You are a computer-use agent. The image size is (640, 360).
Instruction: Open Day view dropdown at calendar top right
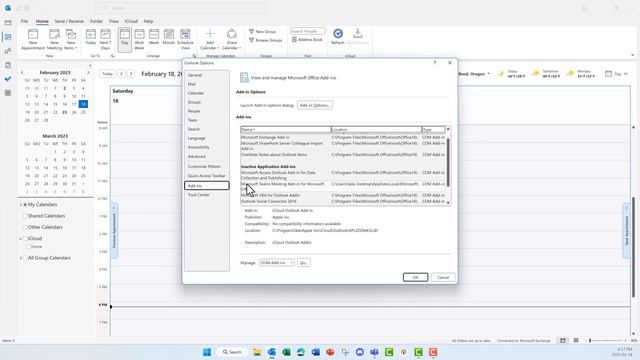(x=617, y=74)
